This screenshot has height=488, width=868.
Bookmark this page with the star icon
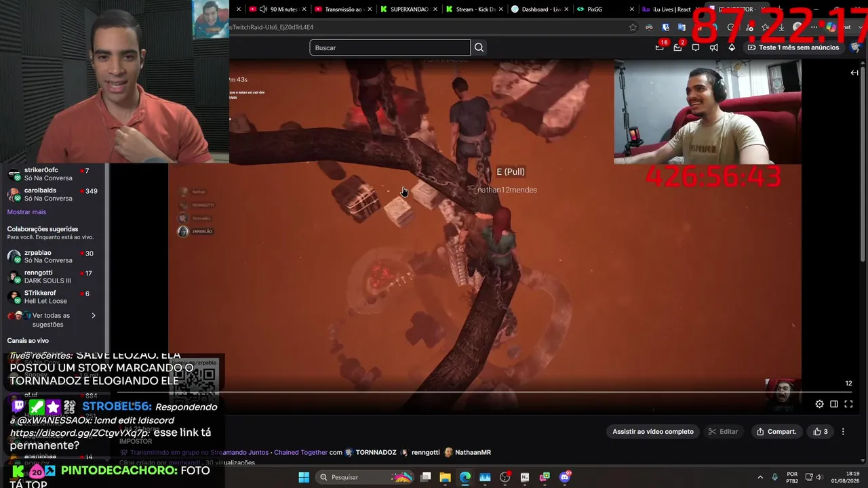pos(633,27)
